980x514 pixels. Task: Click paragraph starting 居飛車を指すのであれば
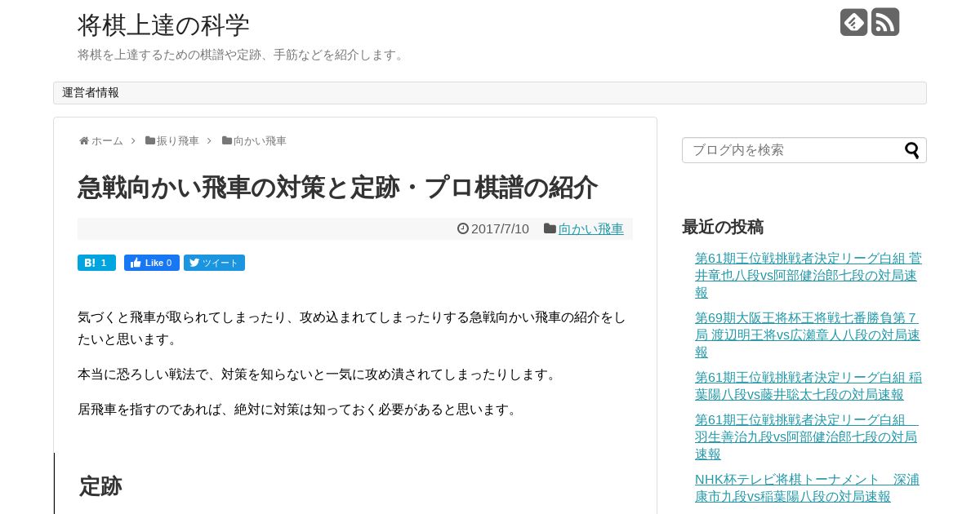299,410
